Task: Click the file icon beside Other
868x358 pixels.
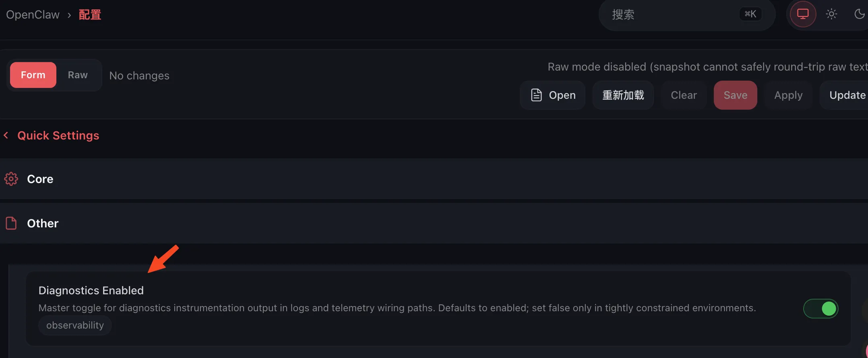Action: (x=11, y=223)
